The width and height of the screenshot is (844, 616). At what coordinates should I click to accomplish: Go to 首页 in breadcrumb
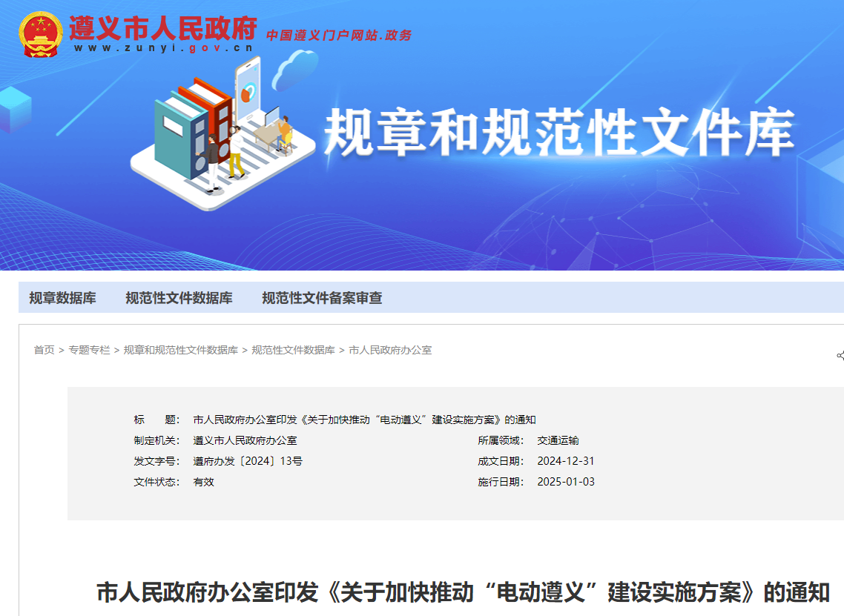[44, 350]
